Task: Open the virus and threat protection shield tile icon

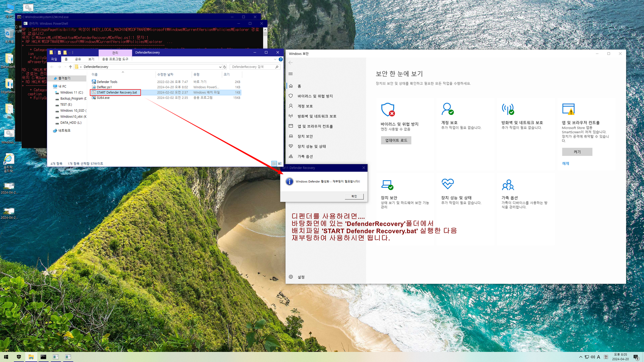Action: (x=388, y=110)
